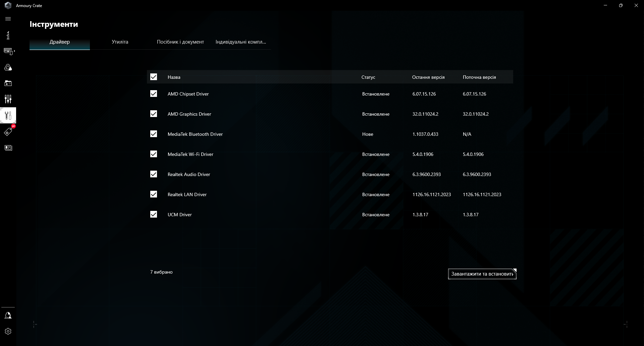Open the hamburger navigation menu
Image resolution: width=644 pixels, height=346 pixels.
8,19
